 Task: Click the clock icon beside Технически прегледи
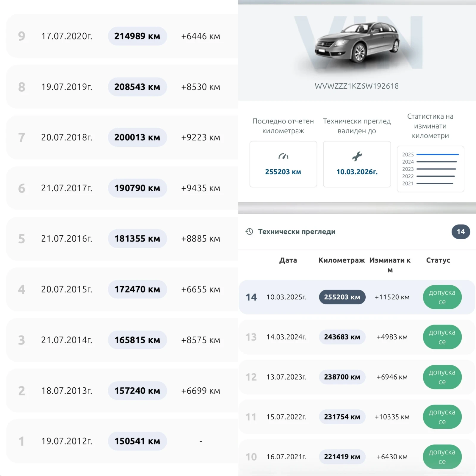(x=249, y=231)
